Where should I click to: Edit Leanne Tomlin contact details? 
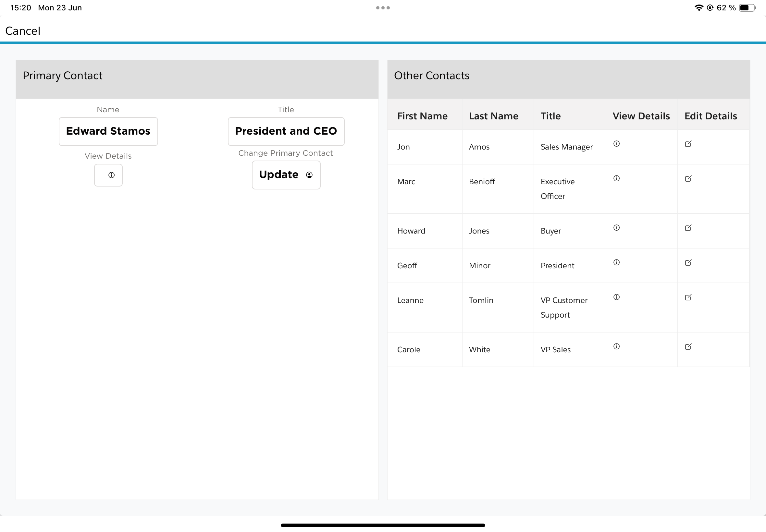pyautogui.click(x=688, y=297)
